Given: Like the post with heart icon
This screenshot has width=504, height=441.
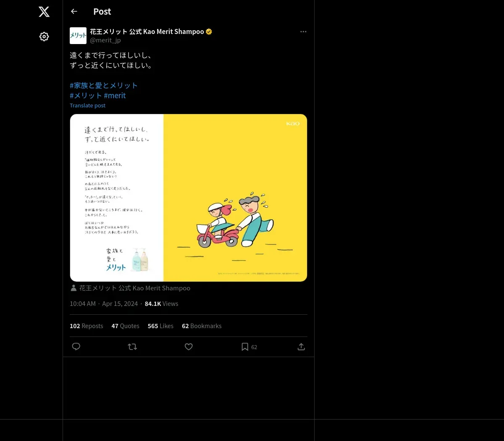Looking at the screenshot, I should [189, 347].
